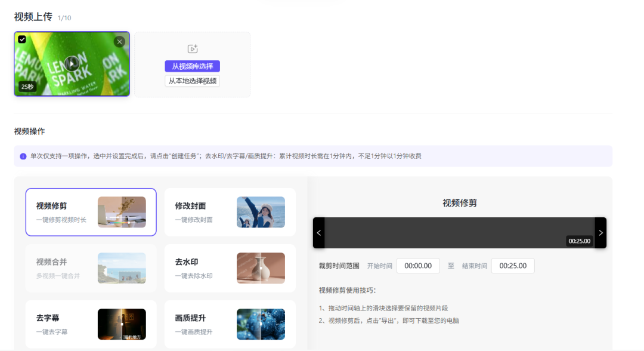Uncheck the uploaded video's selection checkbox
This screenshot has height=351, width=644.
[22, 39]
